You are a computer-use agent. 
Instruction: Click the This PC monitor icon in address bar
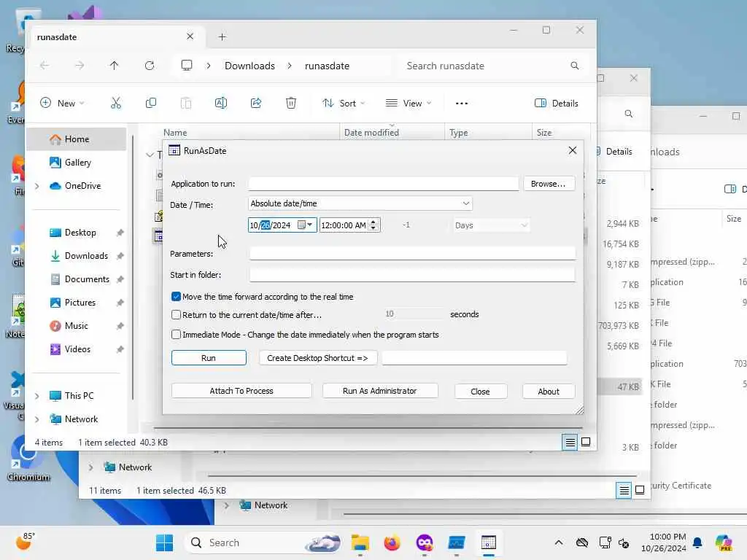187,65
